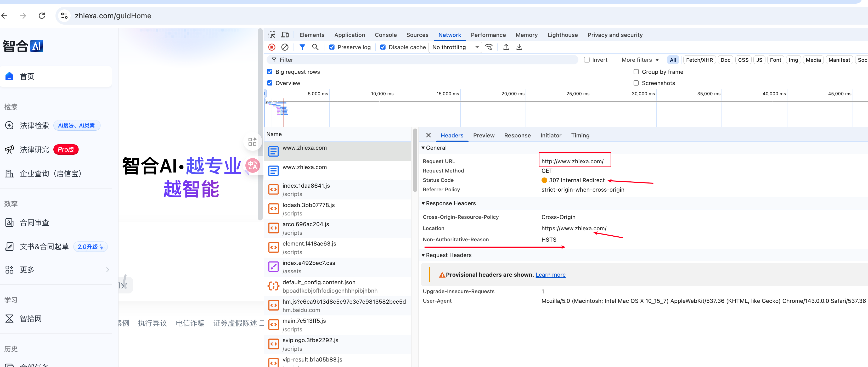Expand the More filters dropdown

[640, 60]
